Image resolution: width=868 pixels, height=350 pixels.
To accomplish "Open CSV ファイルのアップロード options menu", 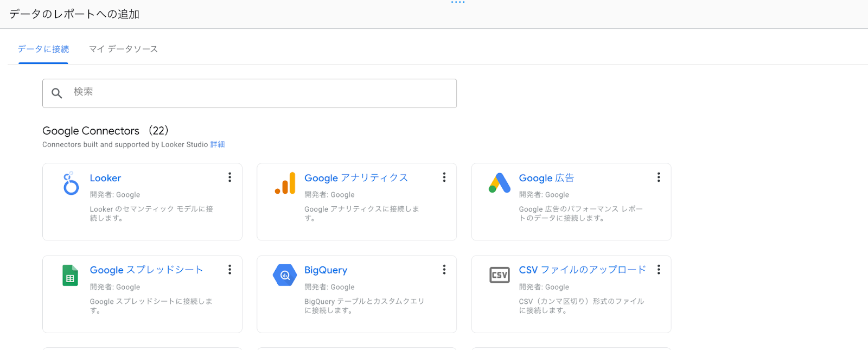I will pyautogui.click(x=659, y=270).
